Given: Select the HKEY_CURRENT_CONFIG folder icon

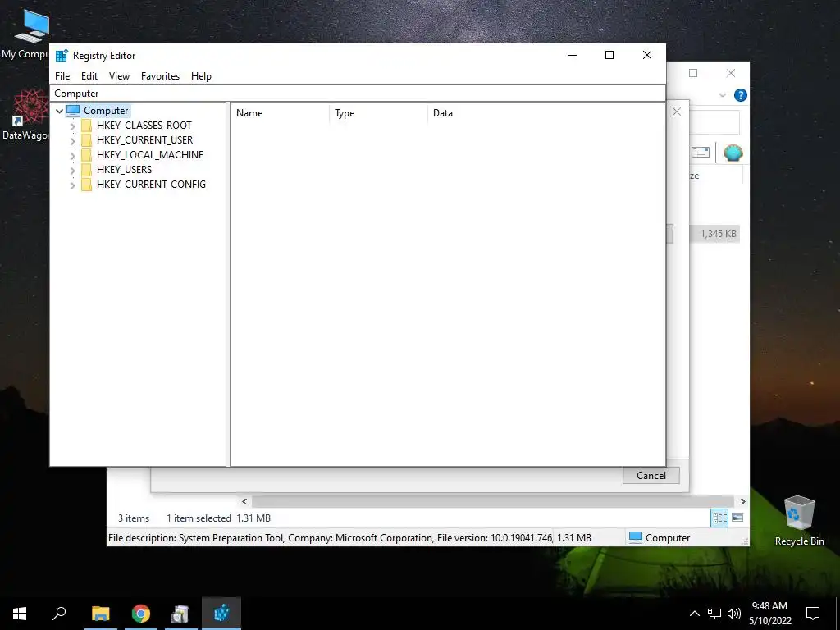Looking at the screenshot, I should click(x=86, y=185).
